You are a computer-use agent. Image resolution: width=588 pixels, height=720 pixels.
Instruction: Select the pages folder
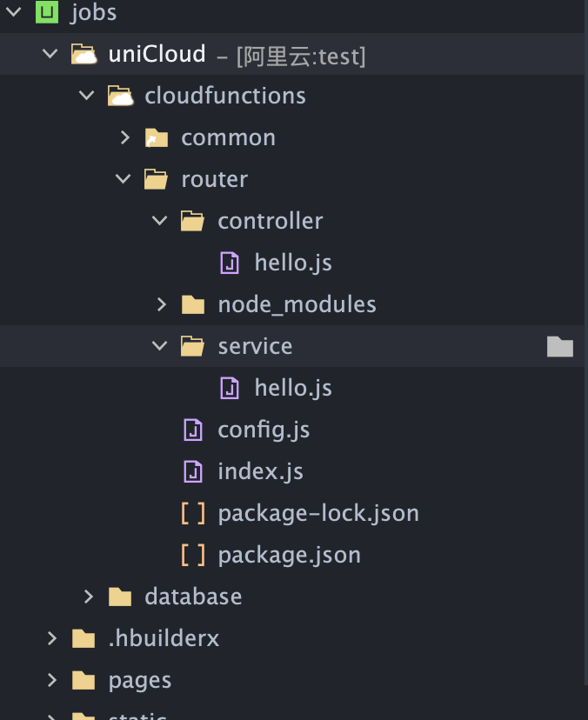click(x=139, y=680)
